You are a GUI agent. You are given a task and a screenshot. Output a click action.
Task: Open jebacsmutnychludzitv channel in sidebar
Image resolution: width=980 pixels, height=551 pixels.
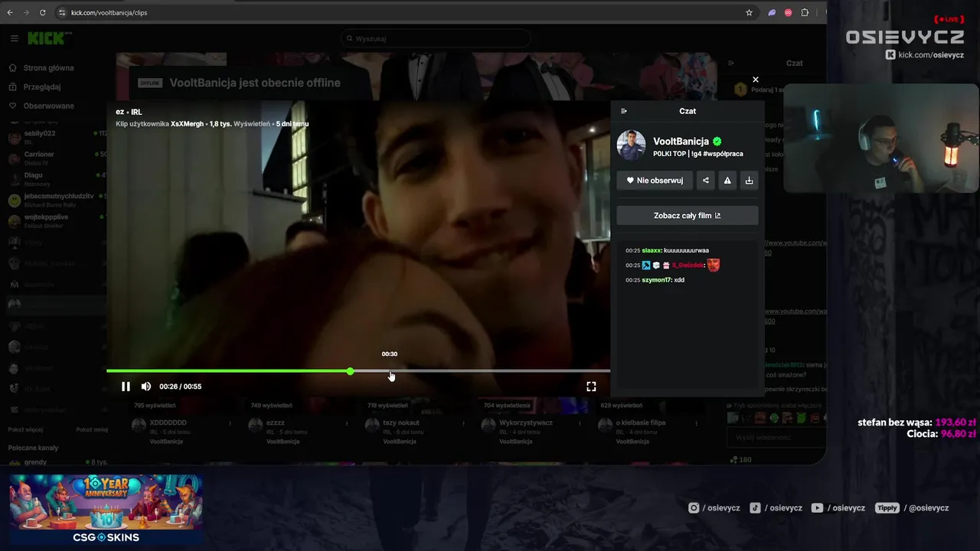(56, 200)
